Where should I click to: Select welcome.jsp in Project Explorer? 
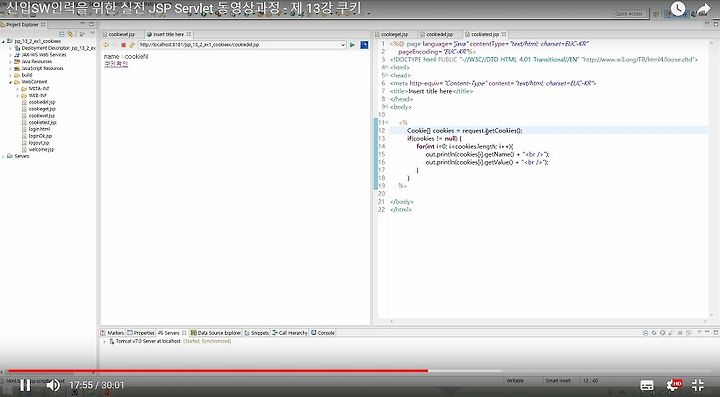click(41, 150)
